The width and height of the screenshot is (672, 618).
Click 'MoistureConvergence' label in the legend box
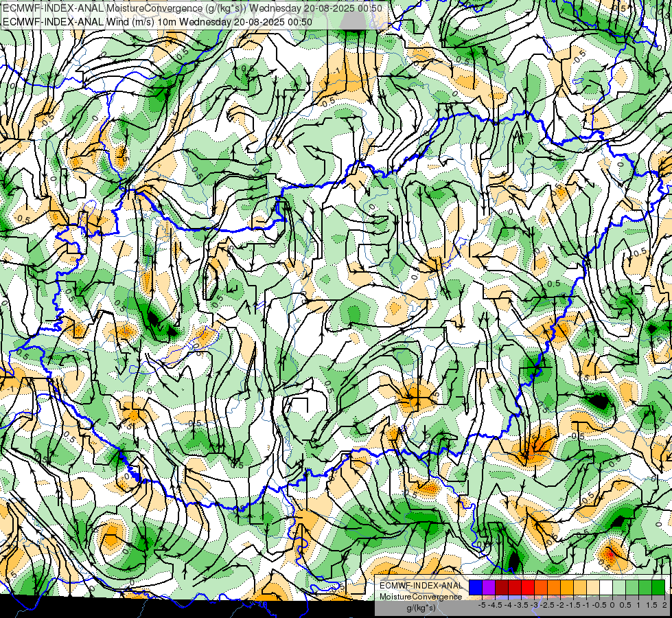point(421,597)
